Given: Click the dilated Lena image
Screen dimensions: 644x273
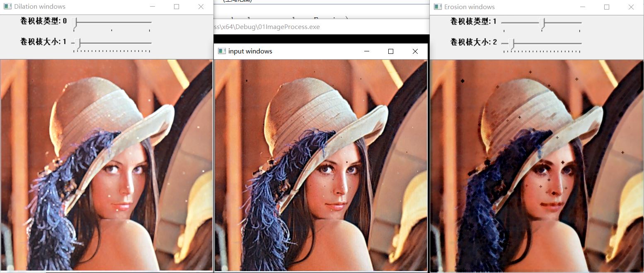Looking at the screenshot, I should pyautogui.click(x=107, y=165).
